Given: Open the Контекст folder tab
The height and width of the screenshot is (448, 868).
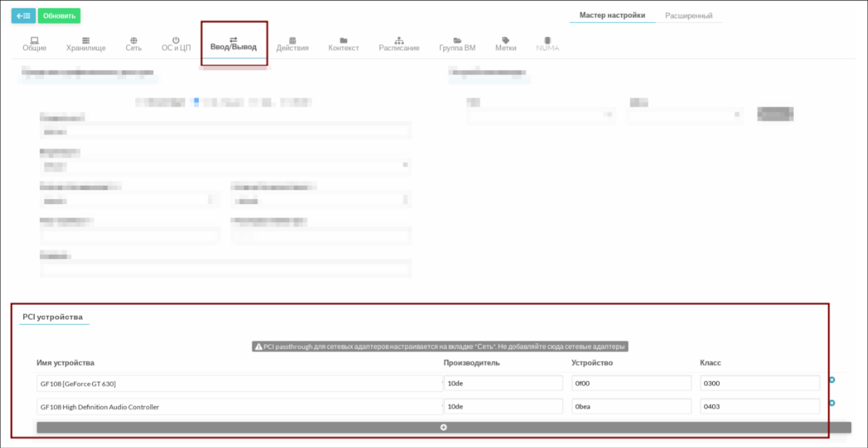Looking at the screenshot, I should [x=343, y=44].
